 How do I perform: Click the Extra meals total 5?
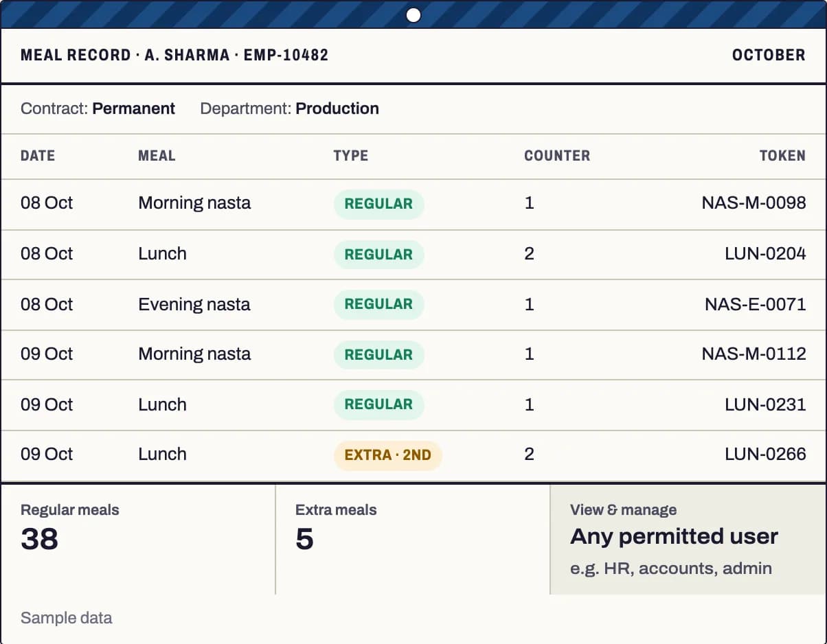[304, 539]
